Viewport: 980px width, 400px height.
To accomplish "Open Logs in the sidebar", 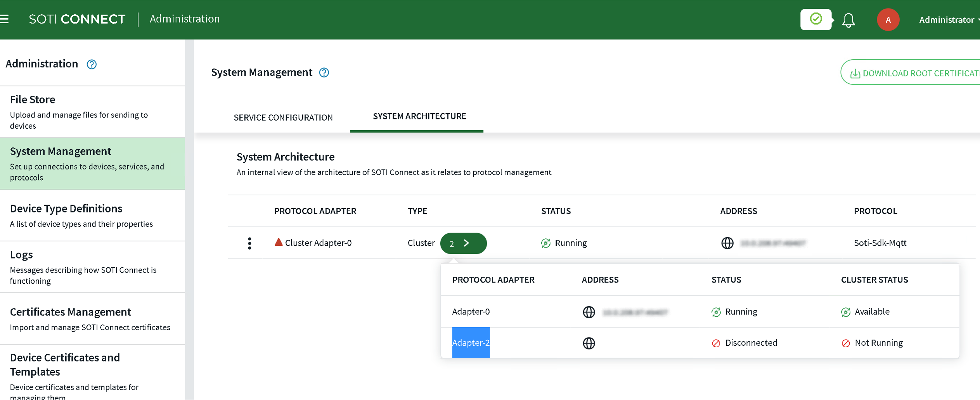I will coord(92,267).
